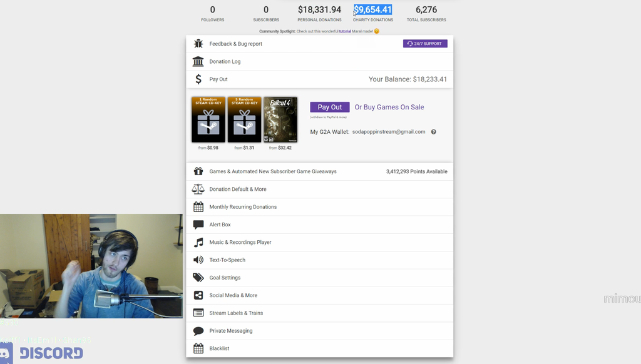Open the Alert Box settings
The height and width of the screenshot is (364, 641).
point(320,225)
